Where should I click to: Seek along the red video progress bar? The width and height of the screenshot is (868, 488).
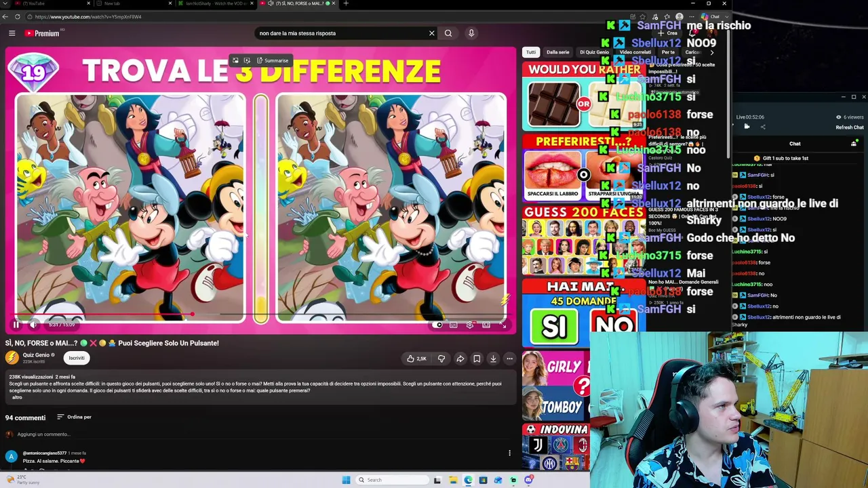click(x=260, y=314)
